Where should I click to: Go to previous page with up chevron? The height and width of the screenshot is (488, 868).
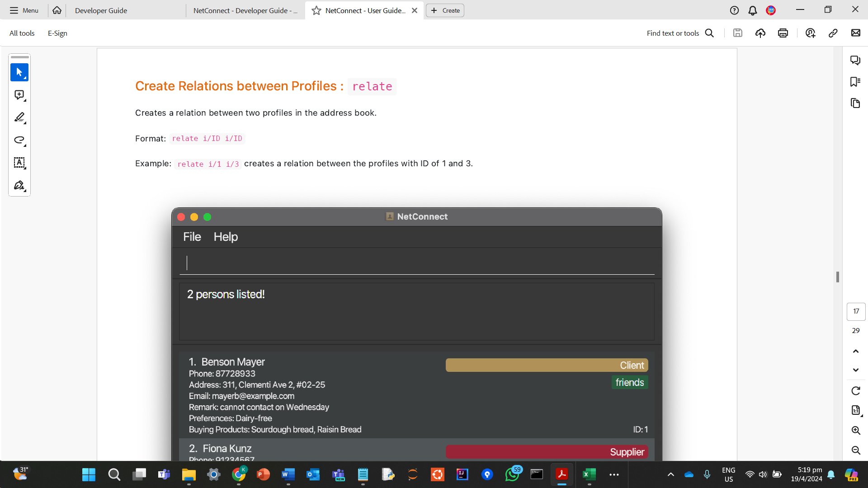(x=855, y=351)
